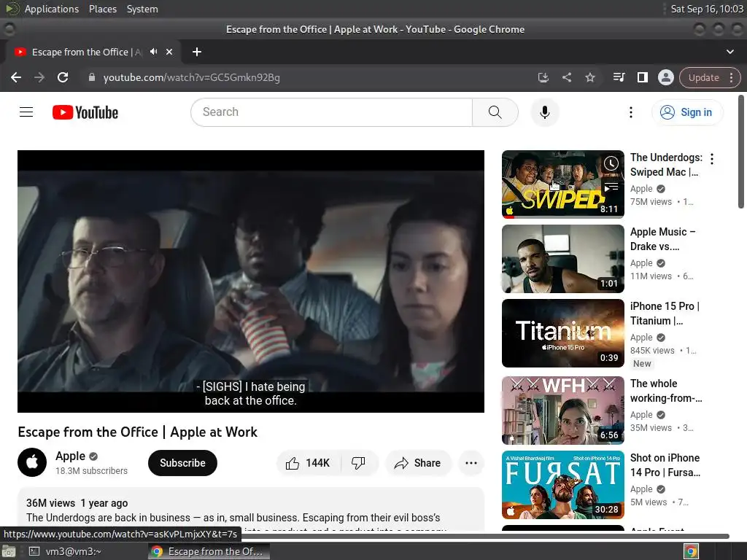The width and height of the screenshot is (747, 560).
Task: Open options for The Underdogs: Swiped Mac video
Action: (x=712, y=159)
